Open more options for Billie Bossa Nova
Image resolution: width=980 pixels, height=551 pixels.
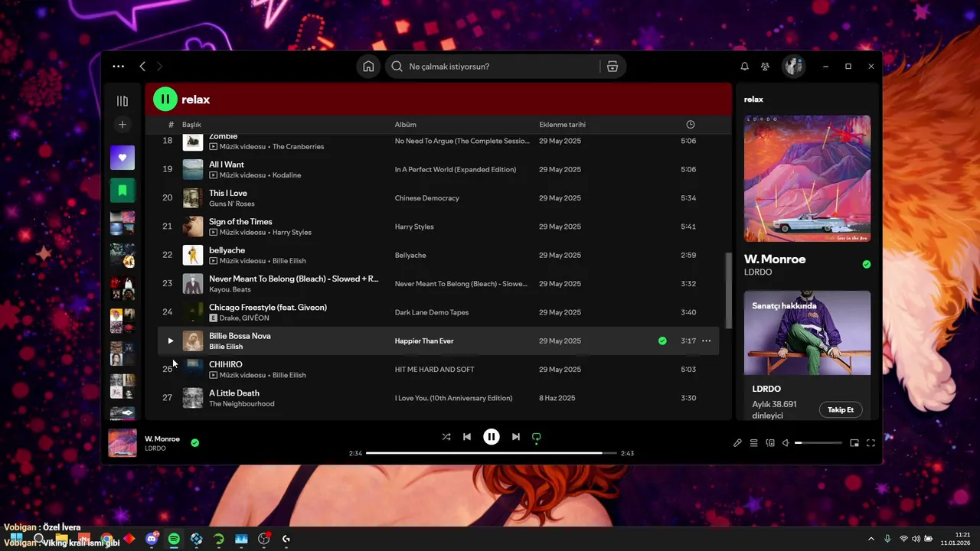pos(706,341)
